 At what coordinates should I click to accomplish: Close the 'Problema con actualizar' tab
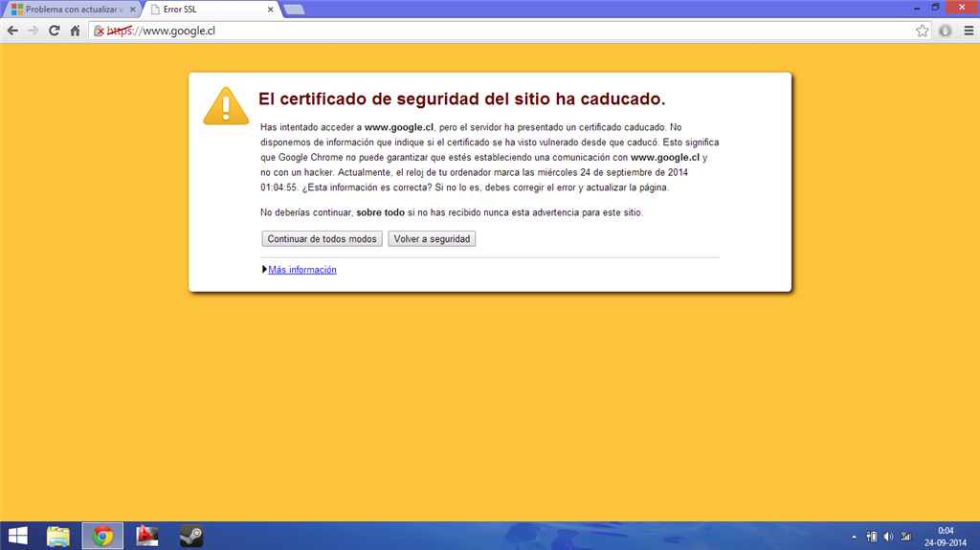tap(132, 10)
